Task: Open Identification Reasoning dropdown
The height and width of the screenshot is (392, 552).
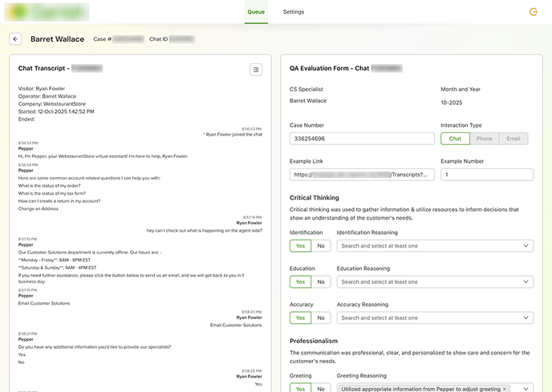Action: tap(435, 246)
